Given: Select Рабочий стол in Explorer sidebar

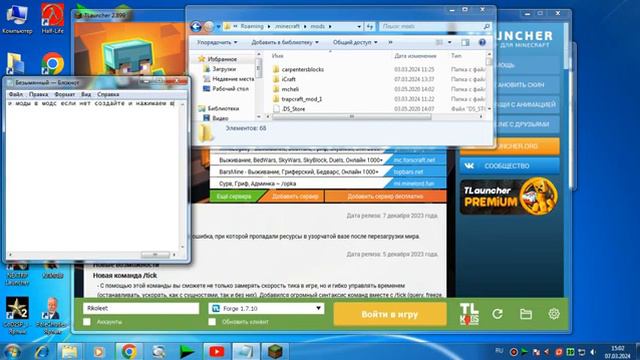Looking at the screenshot, I should coord(230,89).
